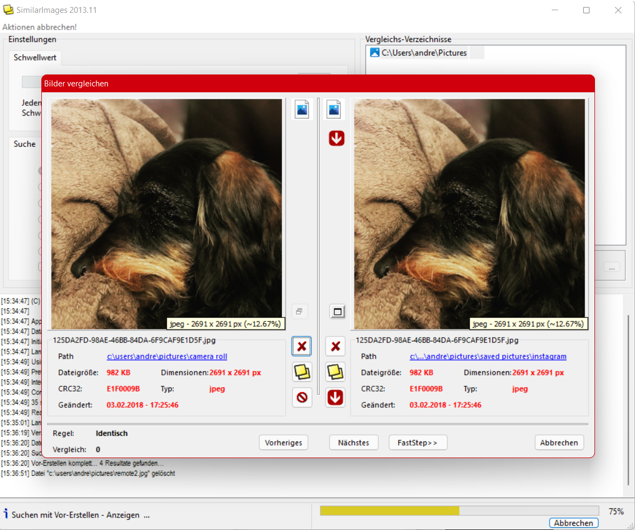This screenshot has height=530, width=635.
Task: Open the camera roll path link
Action: pyautogui.click(x=167, y=356)
